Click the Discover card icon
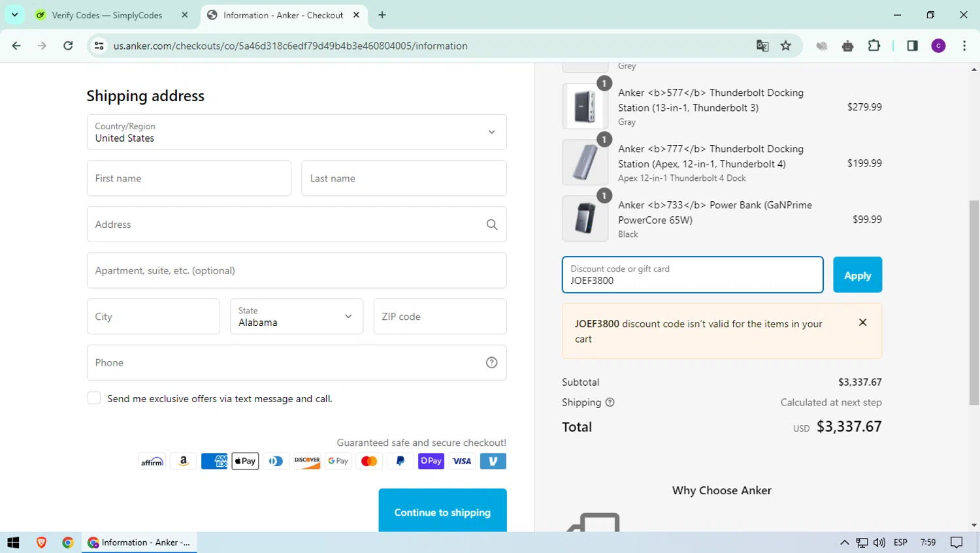This screenshot has height=553, width=980. pos(307,461)
